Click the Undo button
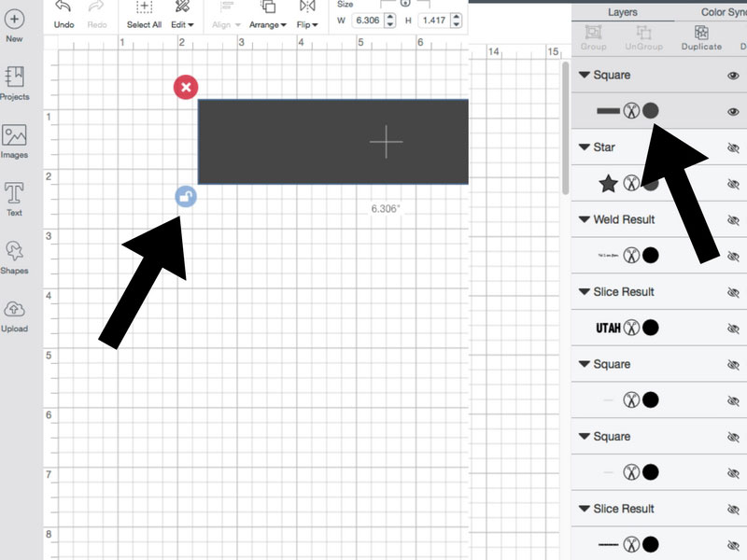 click(x=63, y=15)
